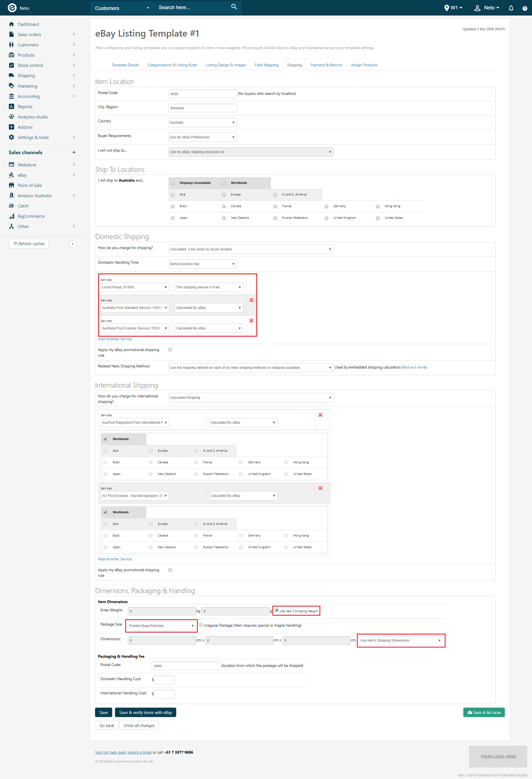Open the Field Mapping tab

coord(266,65)
